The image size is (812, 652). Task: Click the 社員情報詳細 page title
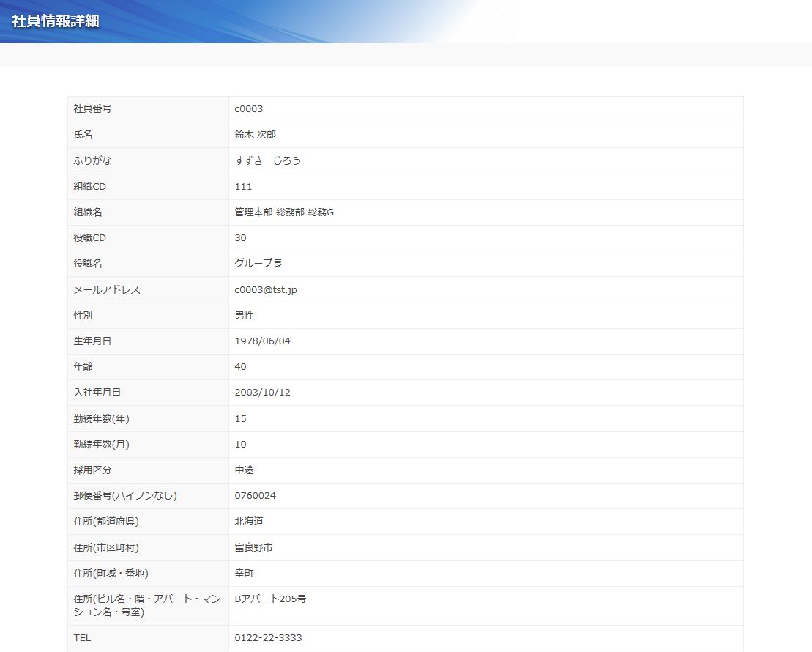(x=56, y=21)
